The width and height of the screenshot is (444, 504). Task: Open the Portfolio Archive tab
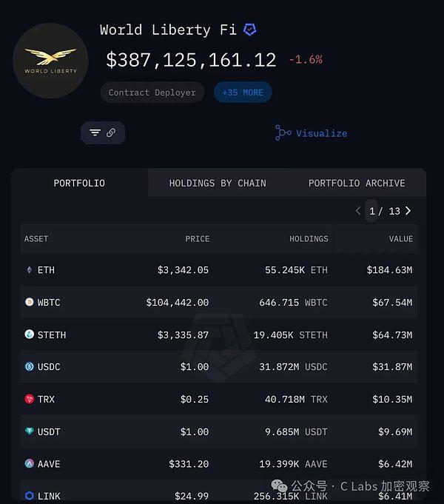(x=357, y=183)
